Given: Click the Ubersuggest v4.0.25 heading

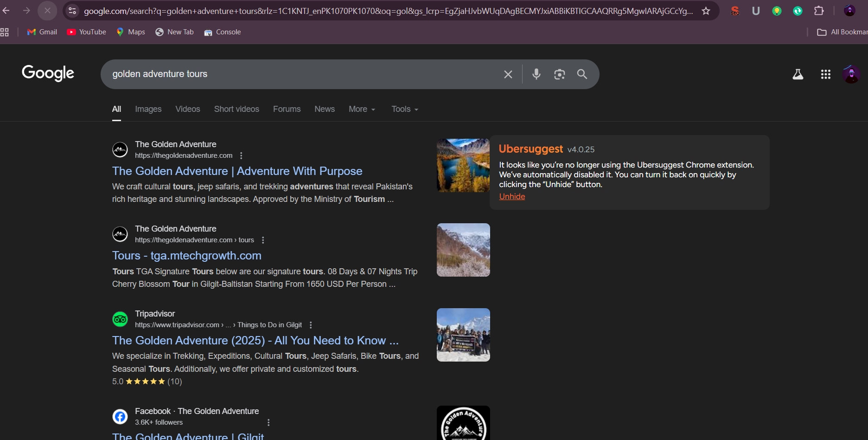Looking at the screenshot, I should tap(547, 149).
